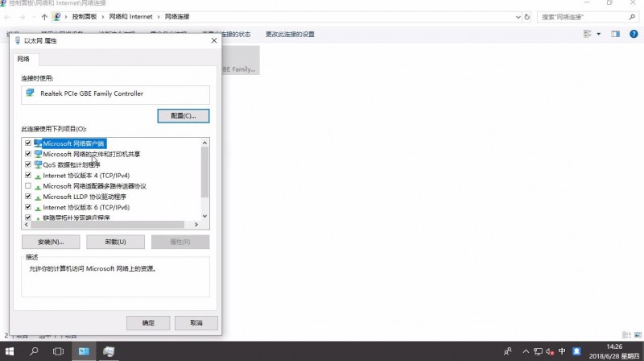Uncheck QoS 数据包计划程序 checkbox
644x361 pixels.
pyautogui.click(x=28, y=164)
